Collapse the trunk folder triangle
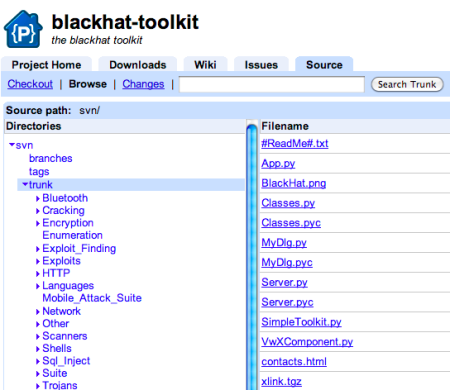The width and height of the screenshot is (450, 390). coord(25,184)
